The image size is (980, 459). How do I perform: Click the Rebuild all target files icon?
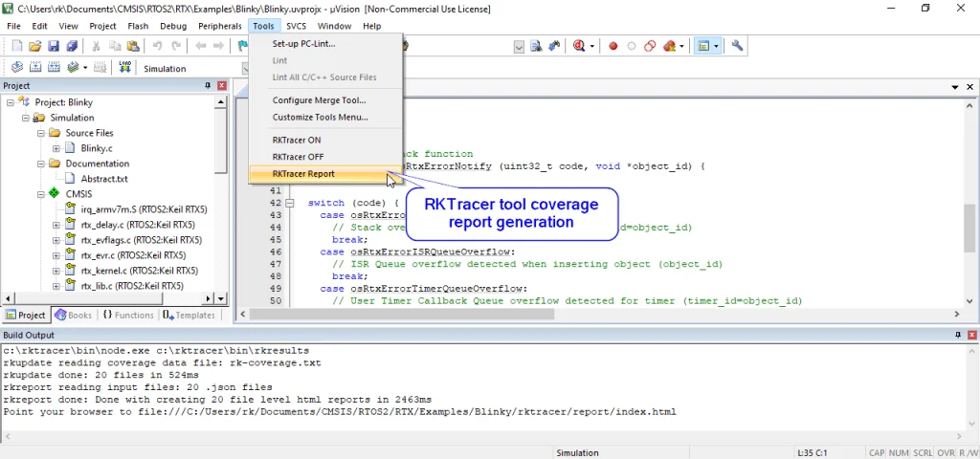[x=54, y=68]
